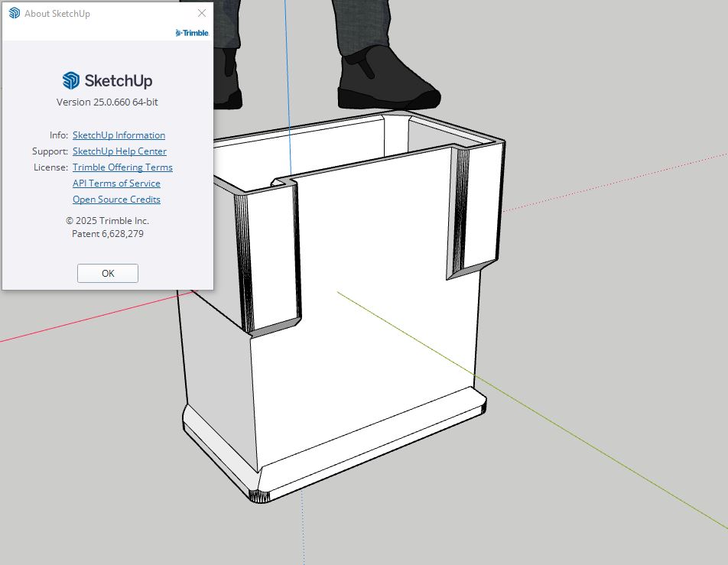This screenshot has height=565, width=728.
Task: Click the SketchUp icon in title bar
Action: (15, 13)
